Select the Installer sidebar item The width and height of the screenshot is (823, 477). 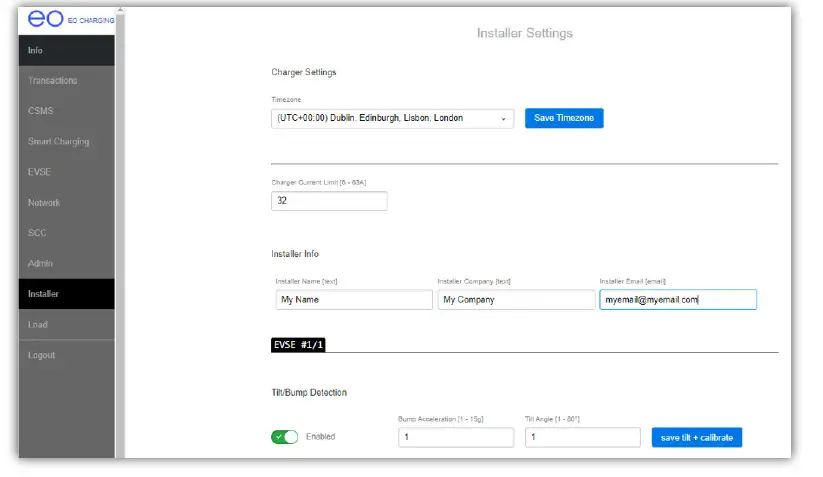point(43,294)
